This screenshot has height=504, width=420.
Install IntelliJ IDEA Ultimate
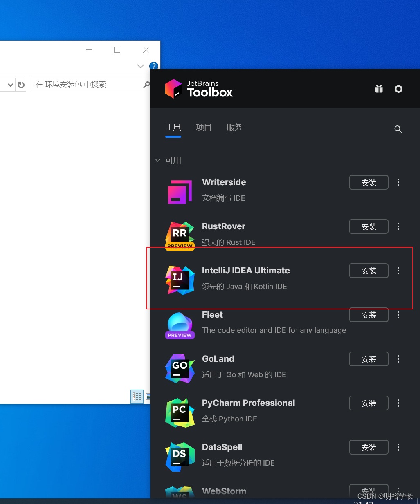coord(369,271)
